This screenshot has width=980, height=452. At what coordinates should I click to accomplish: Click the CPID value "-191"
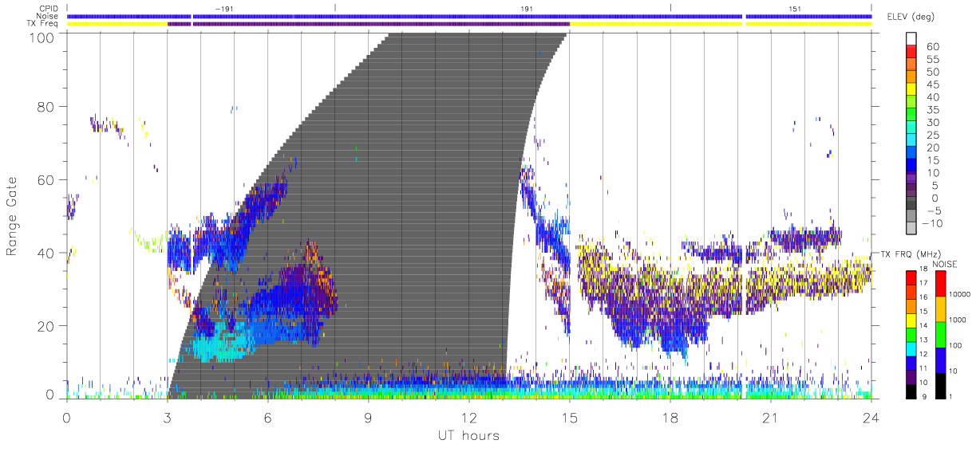point(224,8)
